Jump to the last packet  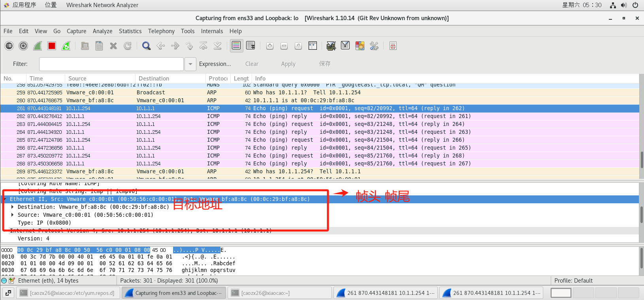218,46
